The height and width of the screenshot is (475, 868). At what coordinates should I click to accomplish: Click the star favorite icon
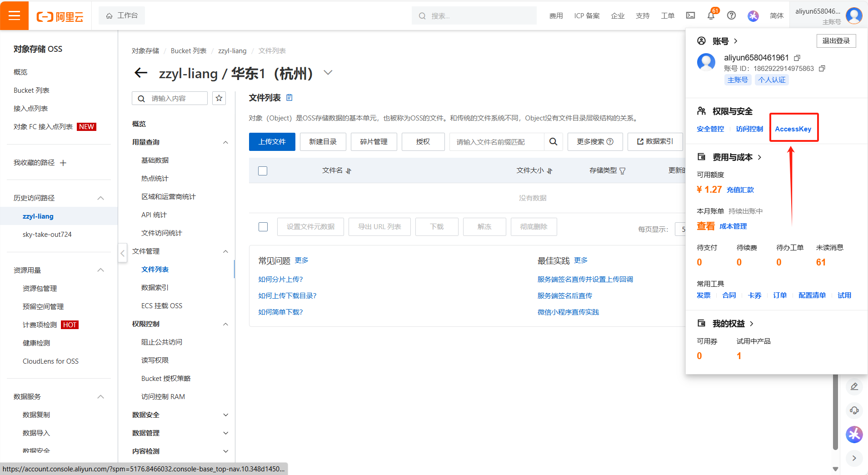click(219, 98)
